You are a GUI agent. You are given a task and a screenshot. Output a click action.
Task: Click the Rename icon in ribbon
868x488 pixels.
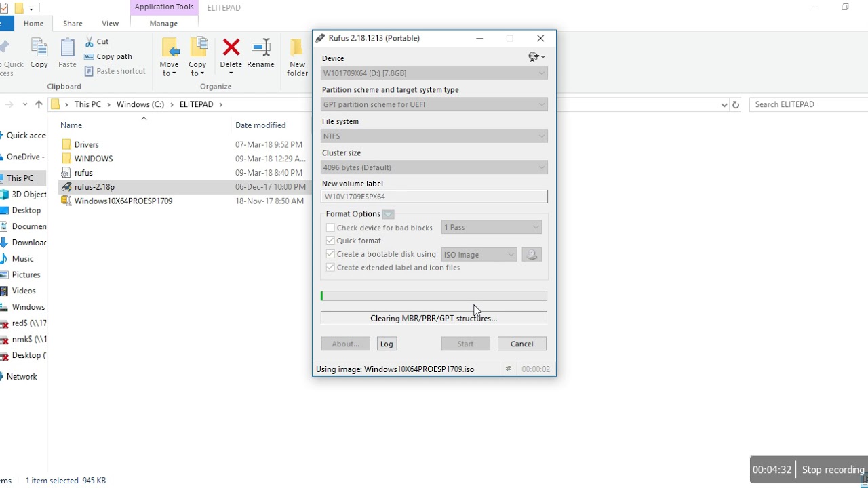point(260,47)
